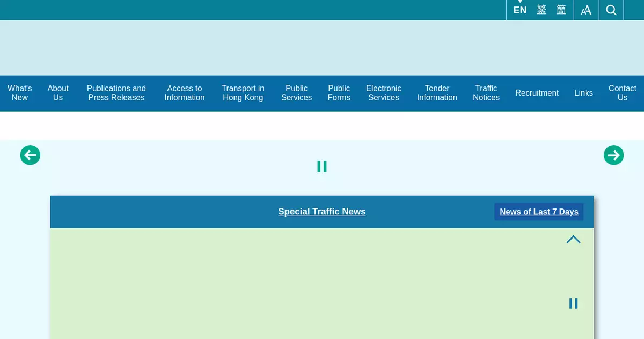Click the Special Traffic News link
The width and height of the screenshot is (644, 339).
[321, 212]
